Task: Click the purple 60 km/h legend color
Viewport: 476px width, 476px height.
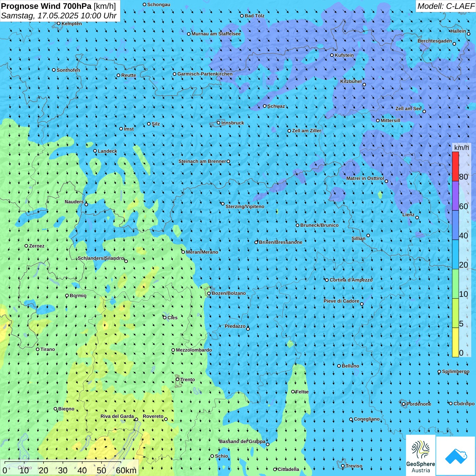Action: [x=455, y=196]
